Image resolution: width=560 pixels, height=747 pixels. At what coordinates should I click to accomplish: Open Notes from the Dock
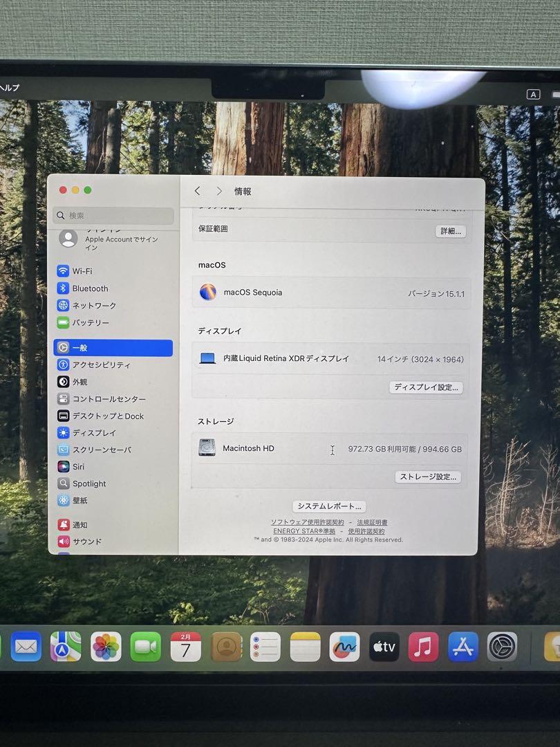click(x=306, y=647)
